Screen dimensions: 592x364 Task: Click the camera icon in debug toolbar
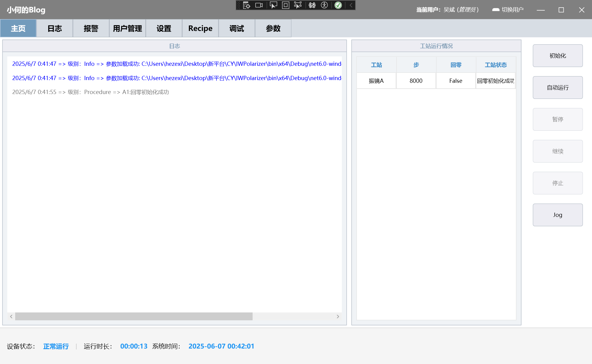pos(259,5)
